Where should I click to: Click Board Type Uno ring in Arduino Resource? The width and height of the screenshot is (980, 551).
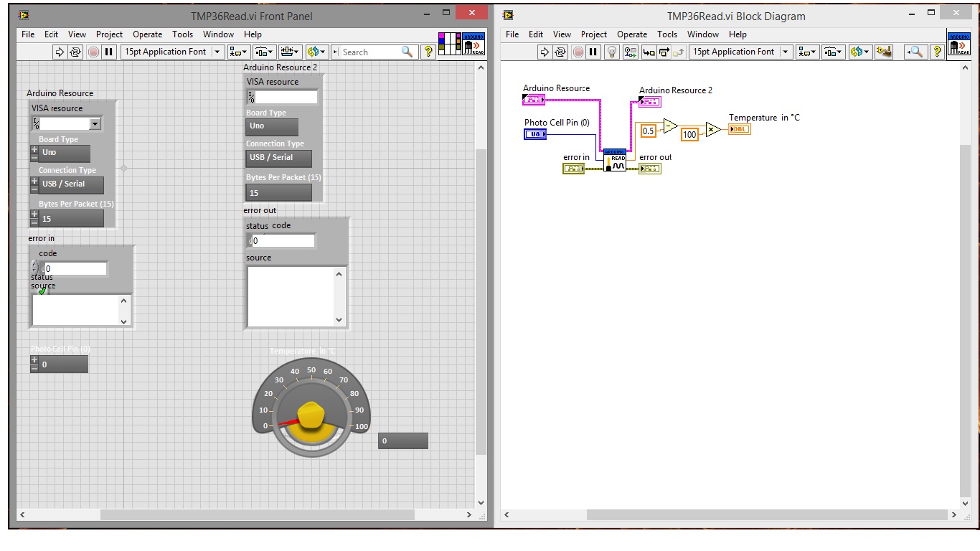[65, 153]
